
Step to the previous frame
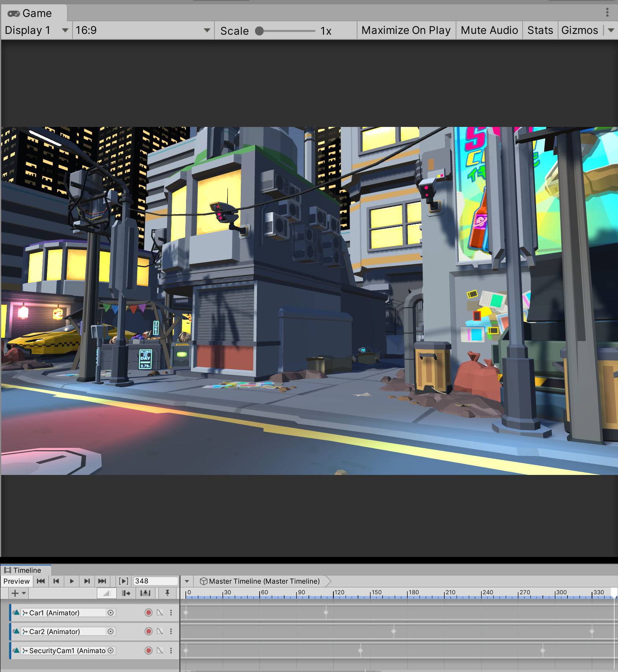click(x=56, y=581)
